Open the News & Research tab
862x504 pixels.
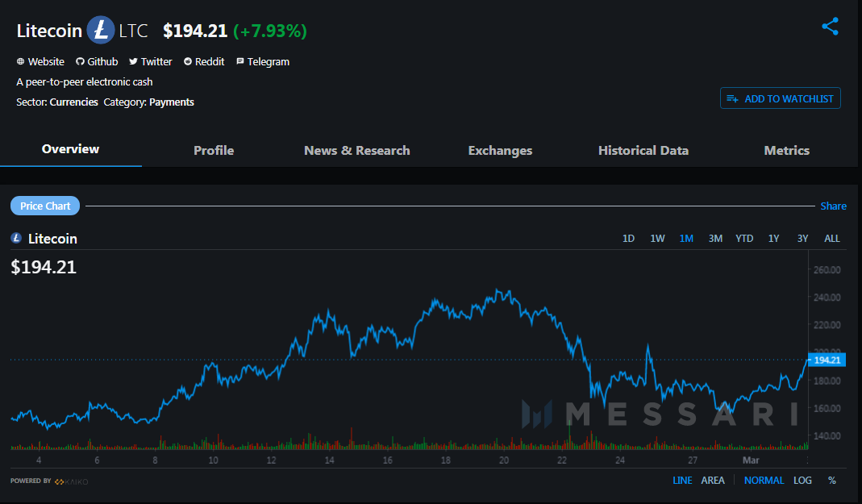(x=356, y=150)
